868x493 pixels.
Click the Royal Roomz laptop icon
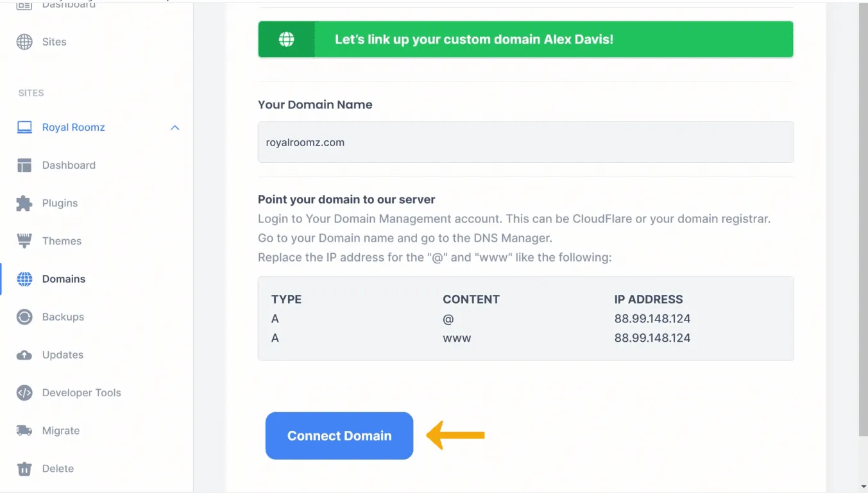click(x=24, y=127)
